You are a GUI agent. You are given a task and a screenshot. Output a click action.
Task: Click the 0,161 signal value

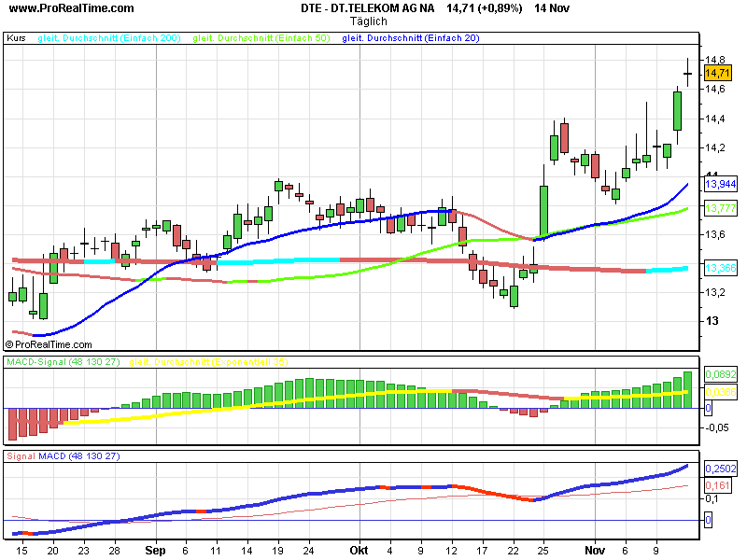[x=717, y=485]
